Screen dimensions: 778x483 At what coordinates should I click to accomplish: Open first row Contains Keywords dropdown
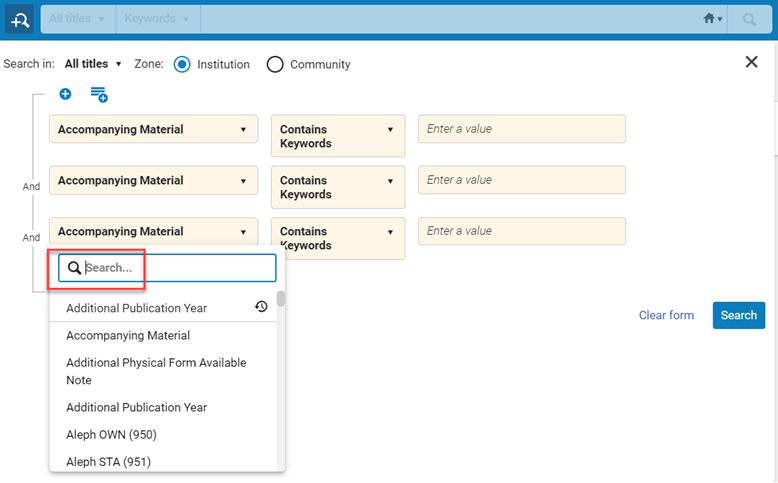click(338, 136)
